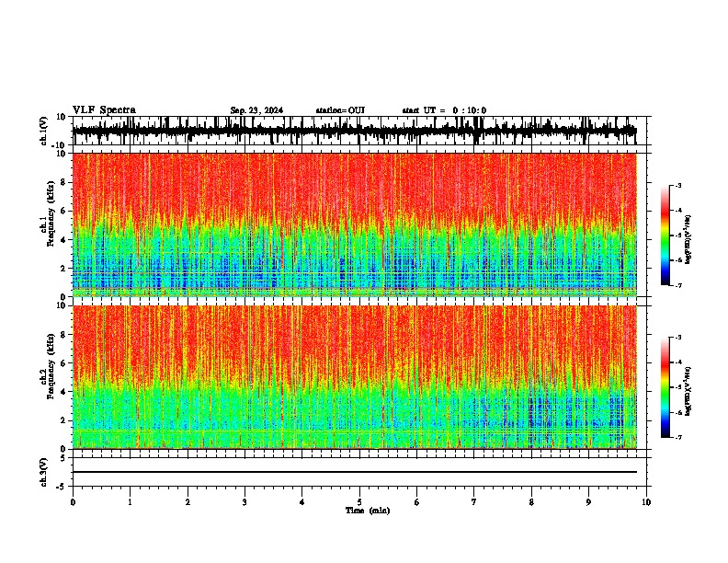Click tick "5" on the Time axis
728x563 pixels.
[359, 502]
